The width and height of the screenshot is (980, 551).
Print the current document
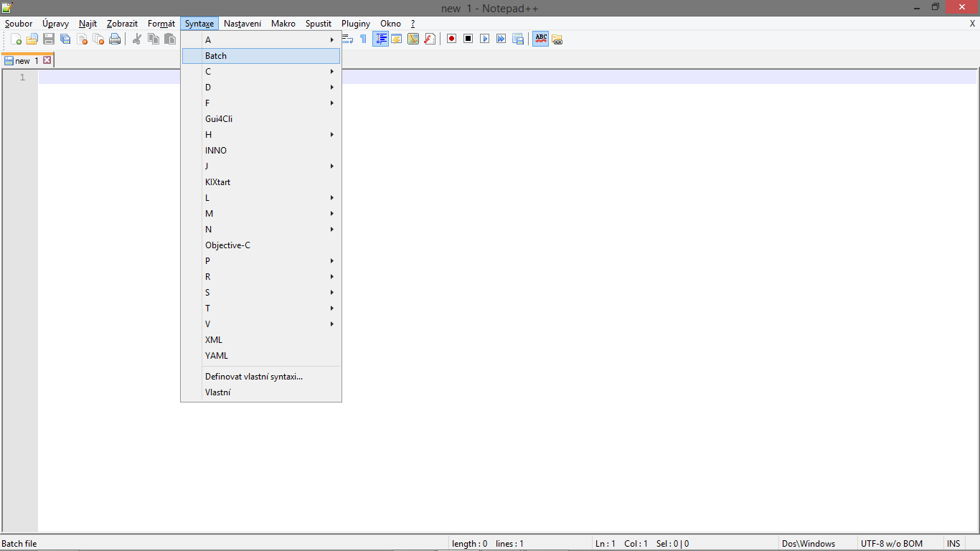115,39
